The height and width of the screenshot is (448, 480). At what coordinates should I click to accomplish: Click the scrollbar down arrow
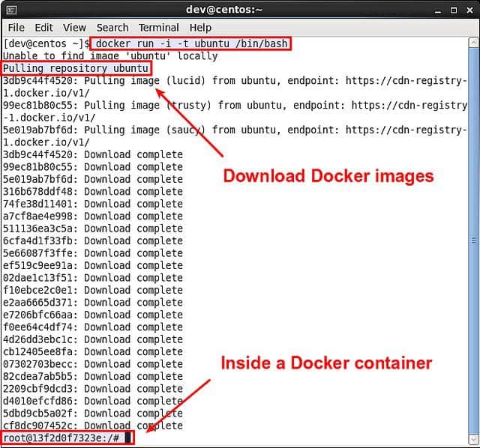coord(473,438)
